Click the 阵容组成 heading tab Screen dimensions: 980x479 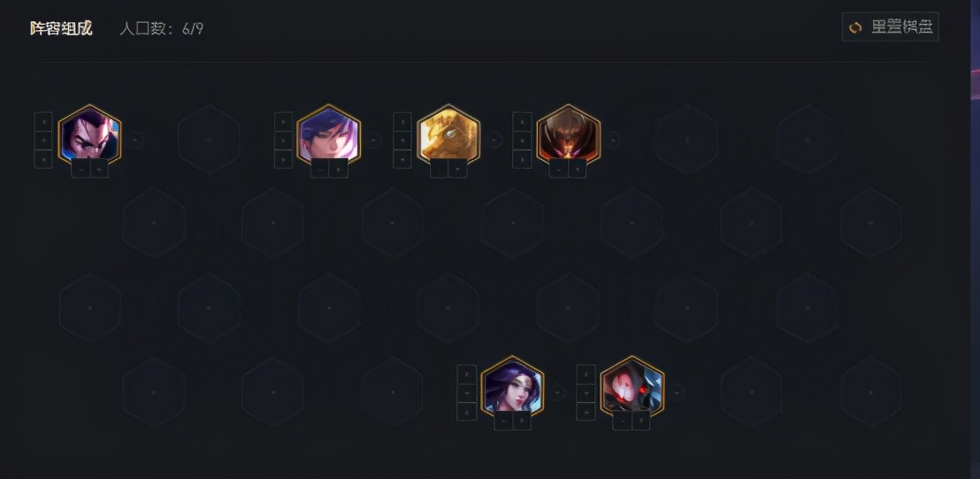click(61, 28)
